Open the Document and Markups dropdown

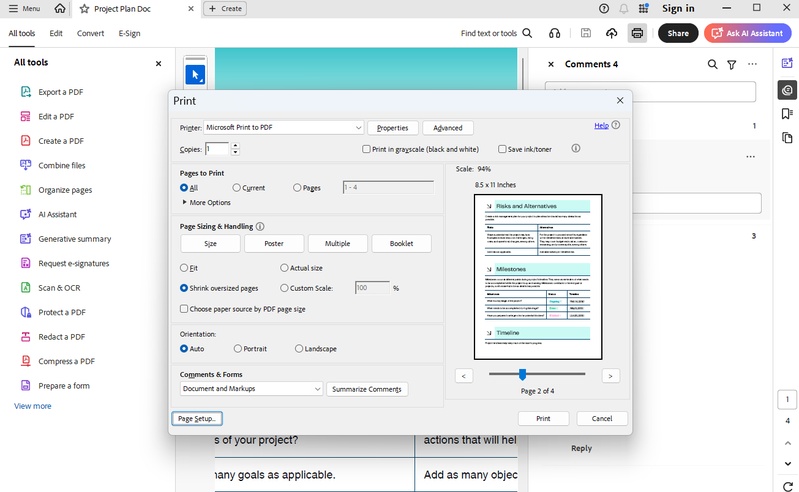pyautogui.click(x=252, y=388)
